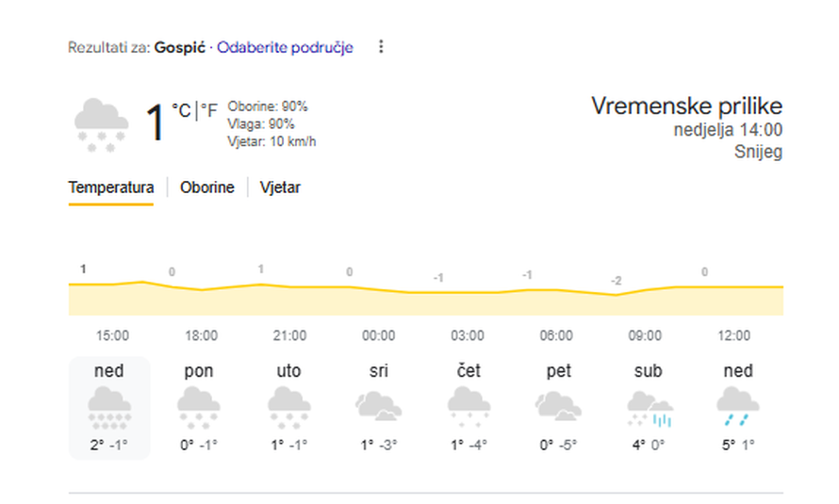The height and width of the screenshot is (504, 839).
Task: Click the Odaberite područje link
Action: [285, 48]
